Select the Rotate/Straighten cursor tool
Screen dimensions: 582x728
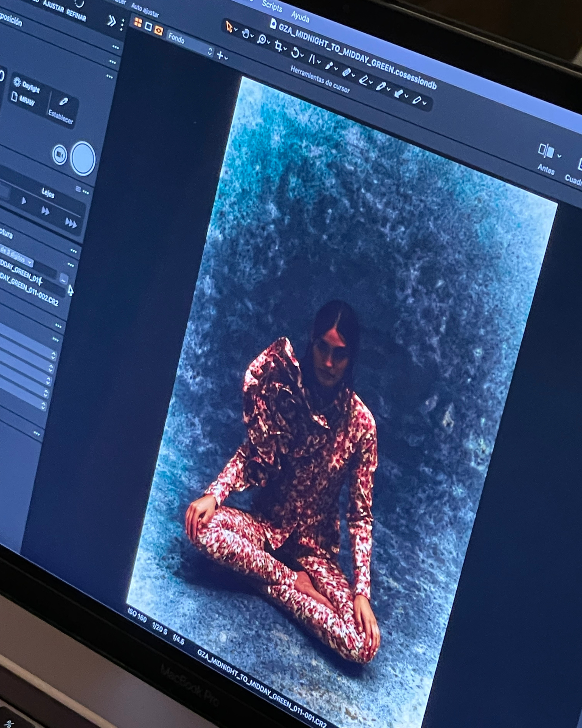[295, 53]
